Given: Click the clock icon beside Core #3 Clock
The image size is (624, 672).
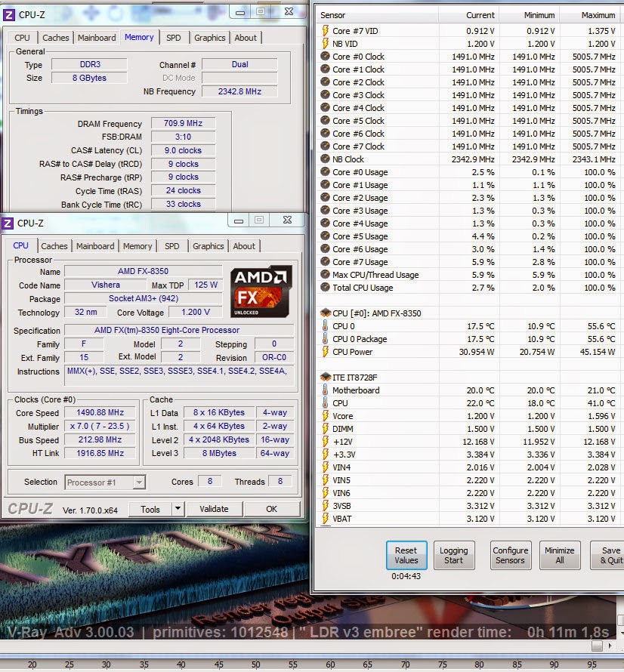Looking at the screenshot, I should click(x=325, y=94).
